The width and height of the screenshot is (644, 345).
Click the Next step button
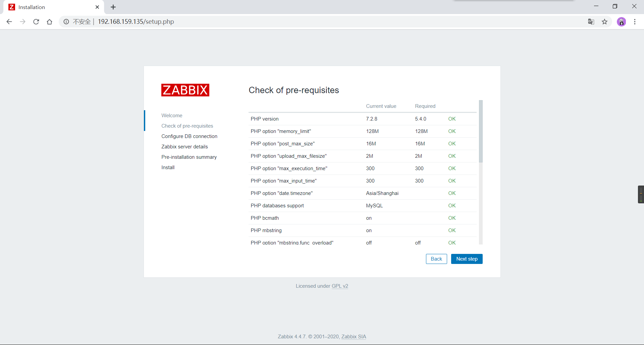(467, 259)
